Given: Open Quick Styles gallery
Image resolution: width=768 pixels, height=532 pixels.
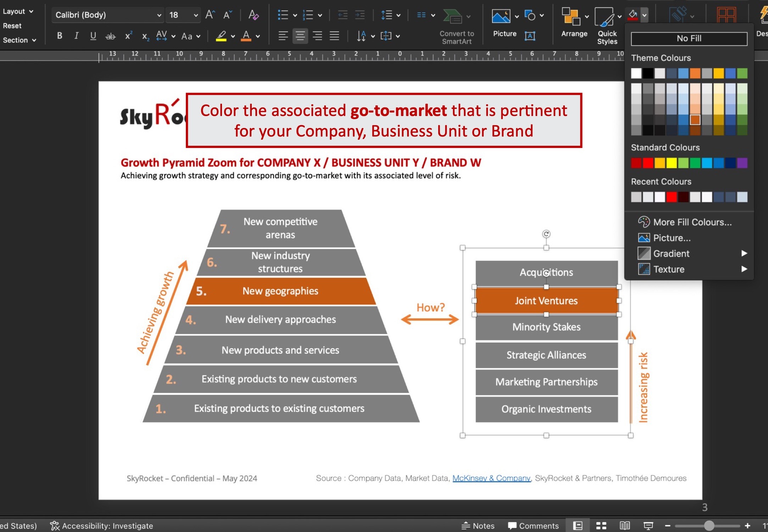Looking at the screenshot, I should pos(607,26).
